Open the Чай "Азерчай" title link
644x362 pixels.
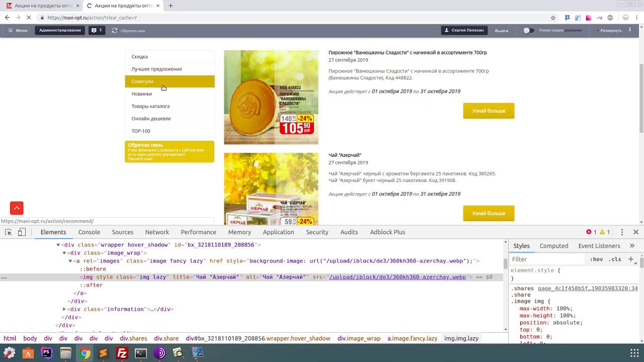tap(345, 155)
